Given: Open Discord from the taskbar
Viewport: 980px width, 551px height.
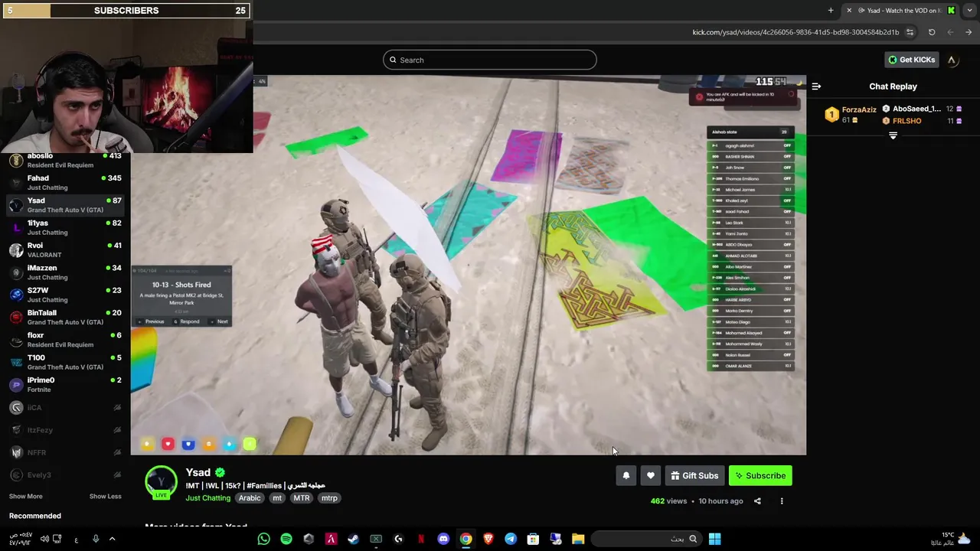Looking at the screenshot, I should 443,539.
